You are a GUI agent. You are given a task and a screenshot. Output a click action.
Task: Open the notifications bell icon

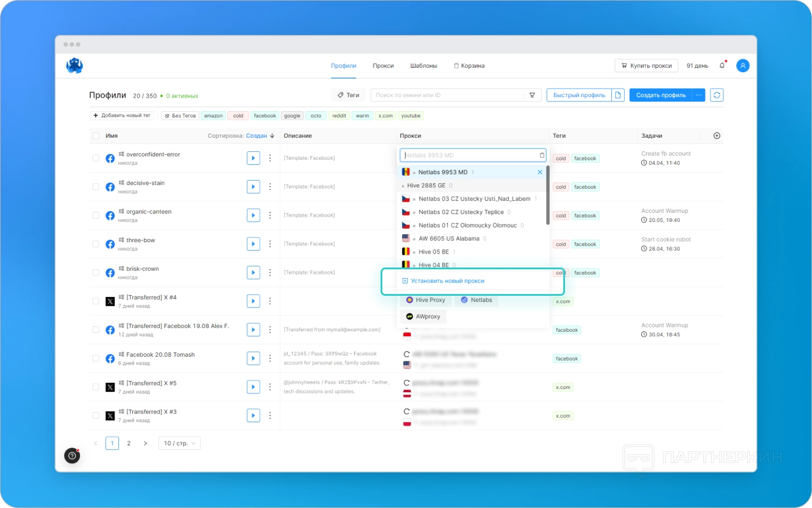[x=722, y=65]
